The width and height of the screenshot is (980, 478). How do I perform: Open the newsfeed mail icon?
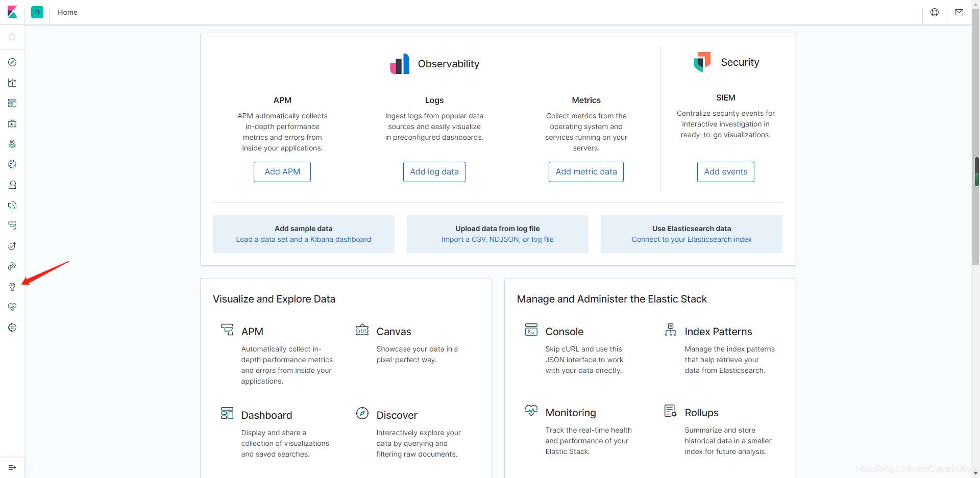(x=959, y=12)
